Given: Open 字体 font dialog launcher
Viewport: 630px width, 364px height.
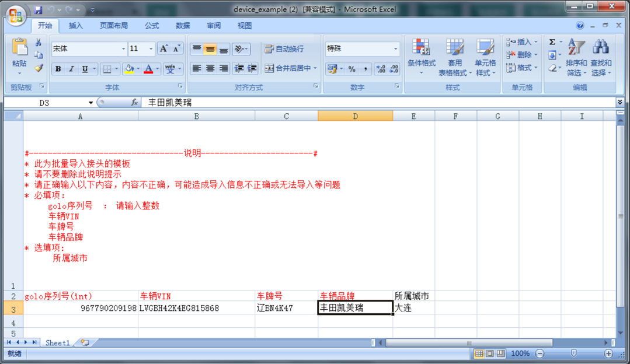Looking at the screenshot, I should pos(180,86).
